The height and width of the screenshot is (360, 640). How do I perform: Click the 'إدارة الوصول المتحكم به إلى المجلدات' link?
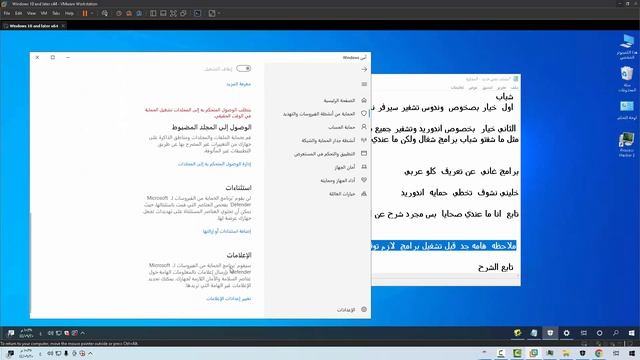tap(214, 164)
